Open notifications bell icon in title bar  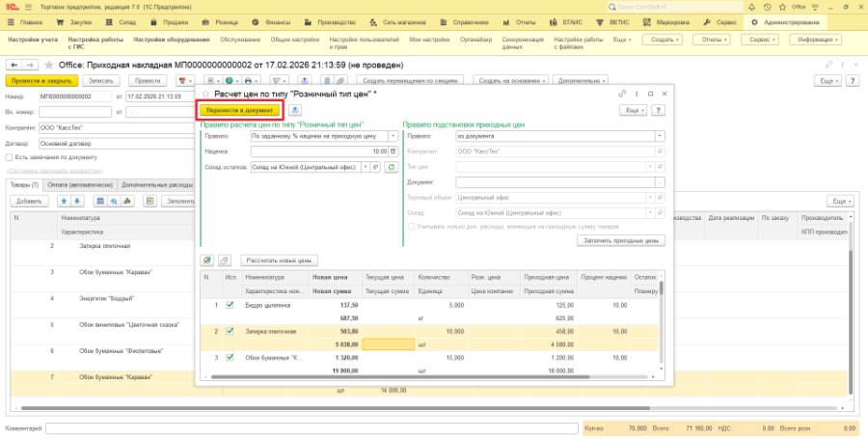(751, 7)
